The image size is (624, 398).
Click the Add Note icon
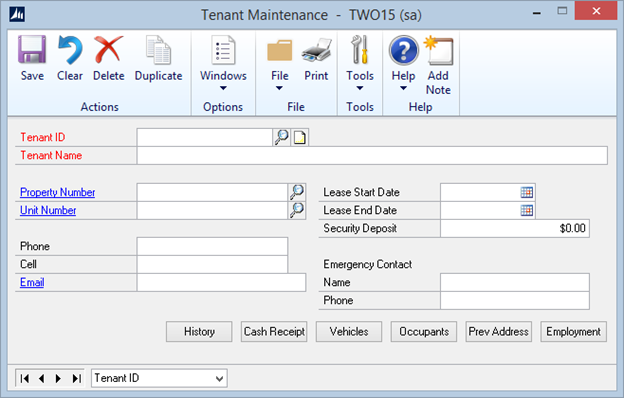pos(439,50)
